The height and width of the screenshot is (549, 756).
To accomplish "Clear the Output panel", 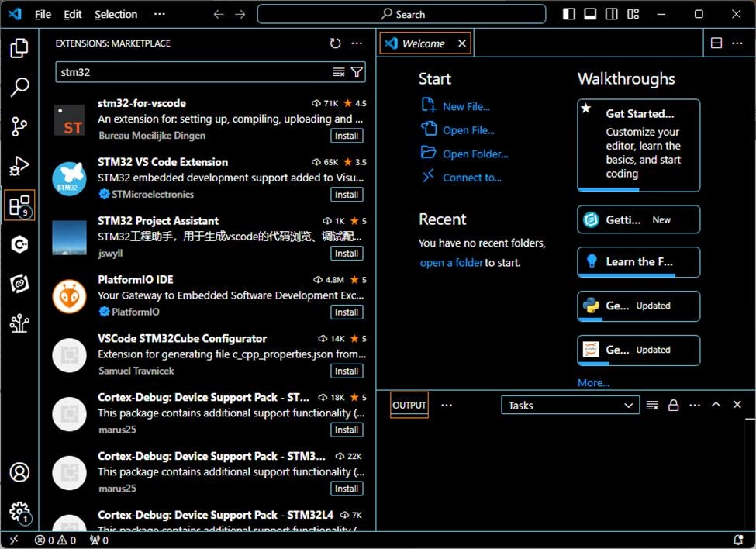I will click(x=652, y=406).
